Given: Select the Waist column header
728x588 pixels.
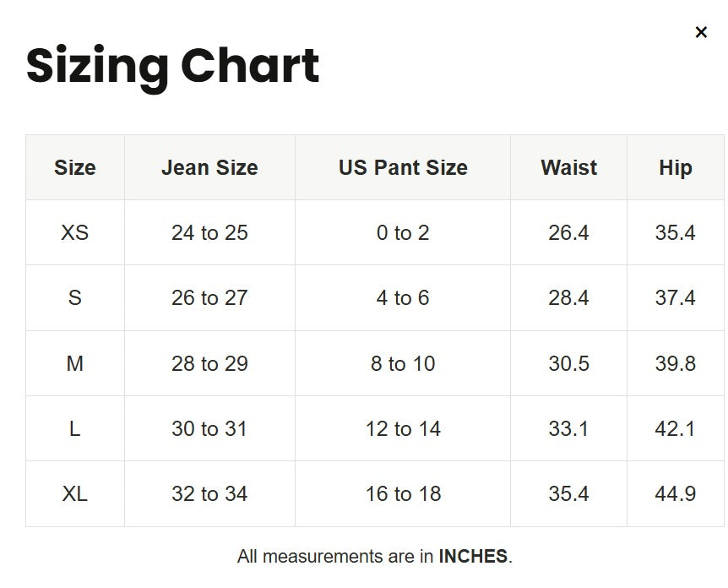Looking at the screenshot, I should point(568,168).
